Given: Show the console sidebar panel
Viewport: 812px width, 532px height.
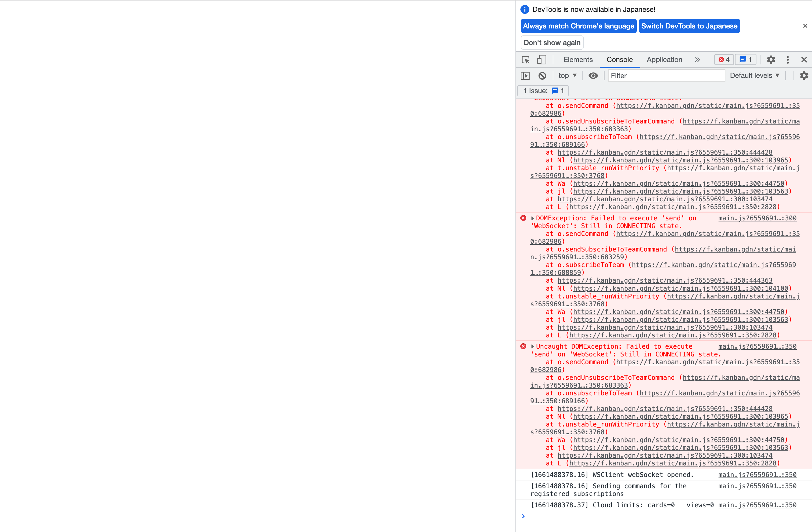Looking at the screenshot, I should pyautogui.click(x=525, y=75).
